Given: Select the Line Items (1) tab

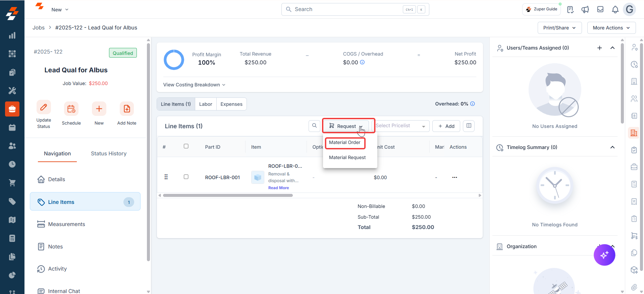Looking at the screenshot, I should click(176, 104).
